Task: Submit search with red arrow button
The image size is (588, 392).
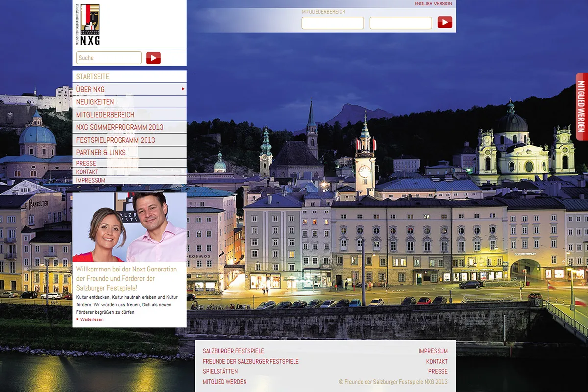Action: coord(153,58)
